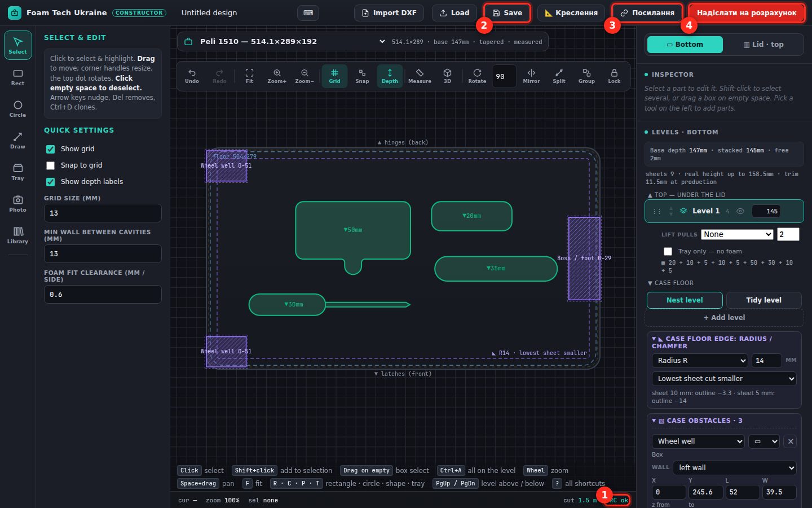Uncheck Show depth labels
The image size is (812, 508).
[x=50, y=182]
